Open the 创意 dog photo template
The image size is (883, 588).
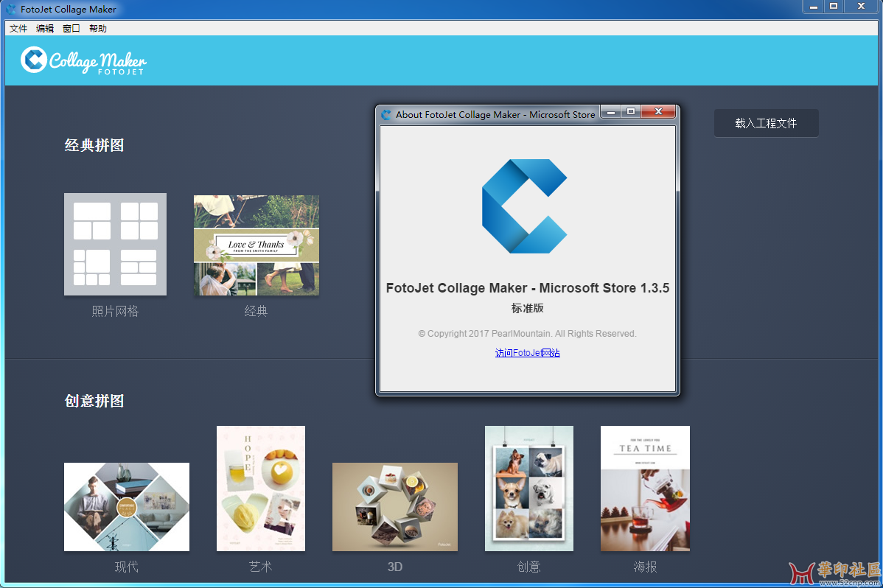(528, 489)
